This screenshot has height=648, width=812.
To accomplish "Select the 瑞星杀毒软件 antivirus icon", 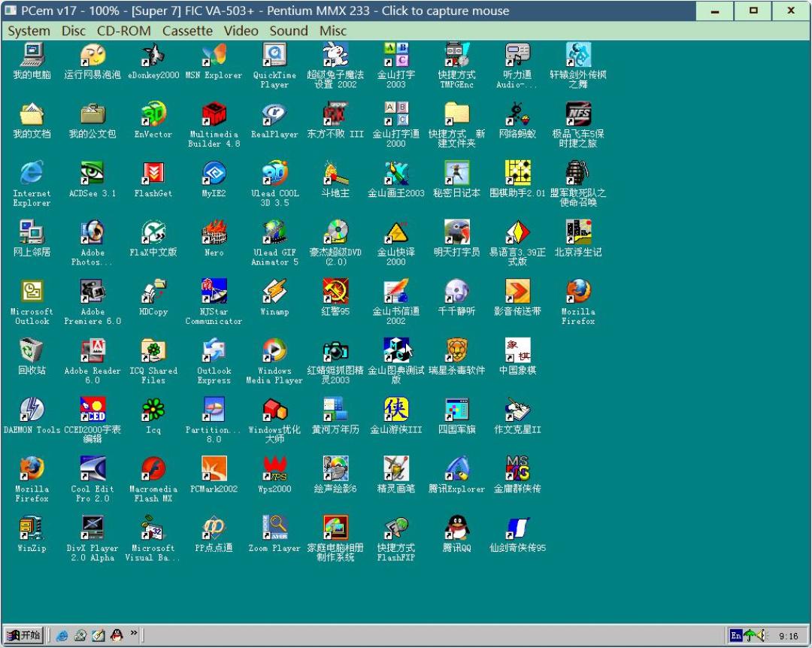I will point(457,357).
